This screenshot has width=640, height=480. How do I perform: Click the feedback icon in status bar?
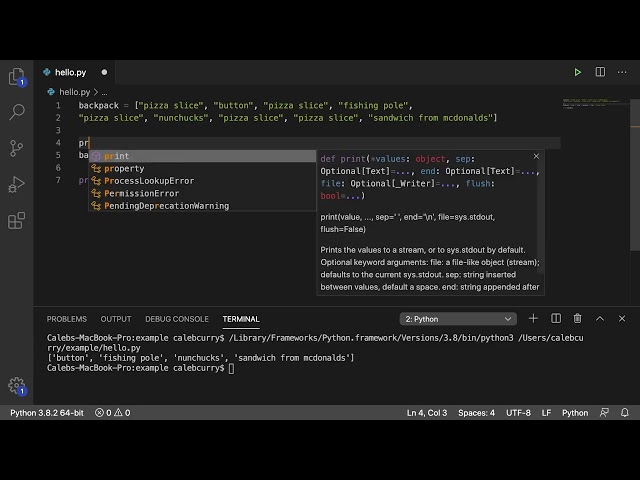604,413
